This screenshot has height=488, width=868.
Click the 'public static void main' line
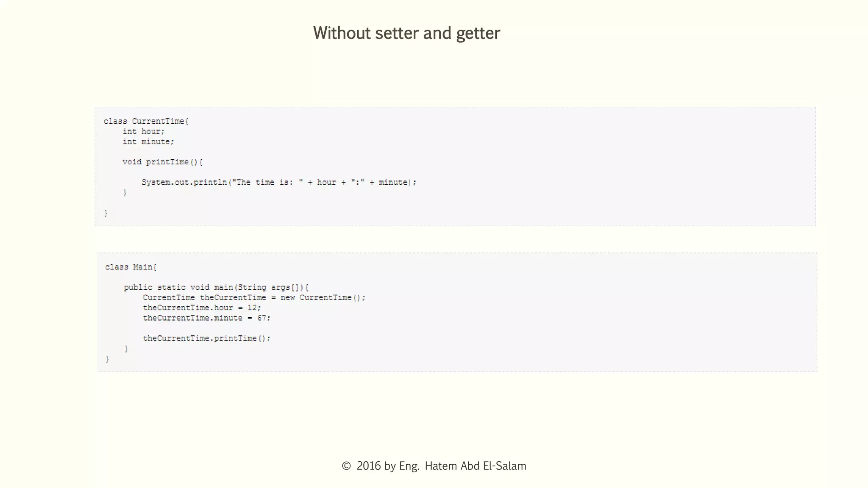click(x=216, y=287)
